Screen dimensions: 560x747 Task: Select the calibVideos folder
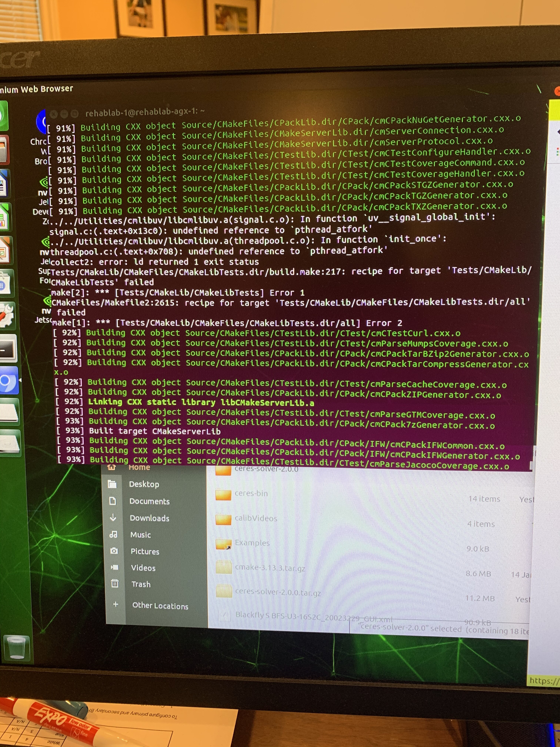(256, 518)
